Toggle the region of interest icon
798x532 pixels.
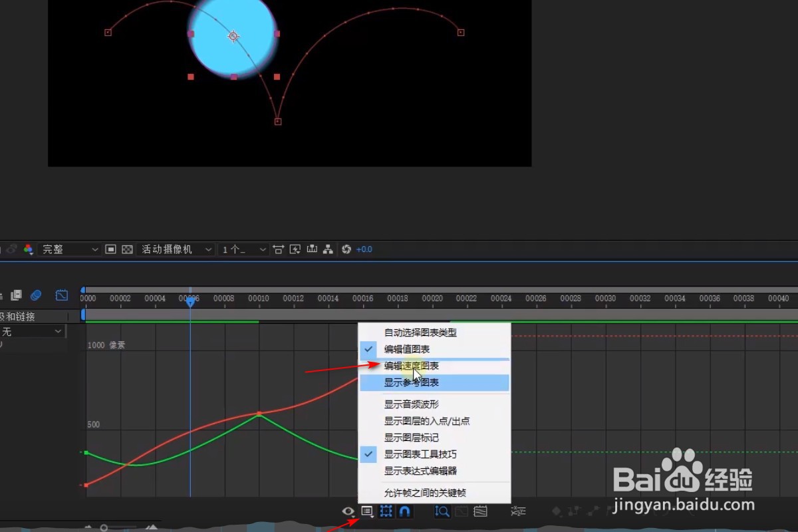coord(111,249)
